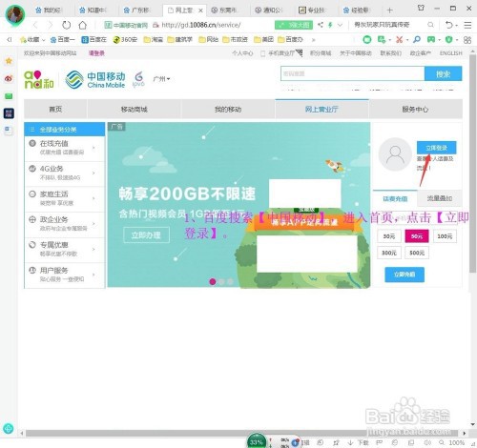Viewport: 477px width, 448px height.
Task: Open the Weibo icon in left sidebar
Action: tap(9, 78)
